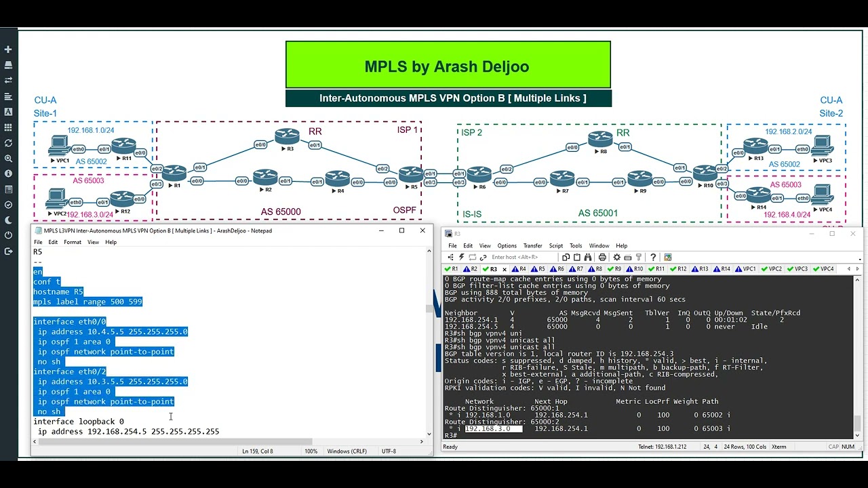Switch to the R13 session tab
This screenshot has width=868, height=488.
point(701,269)
